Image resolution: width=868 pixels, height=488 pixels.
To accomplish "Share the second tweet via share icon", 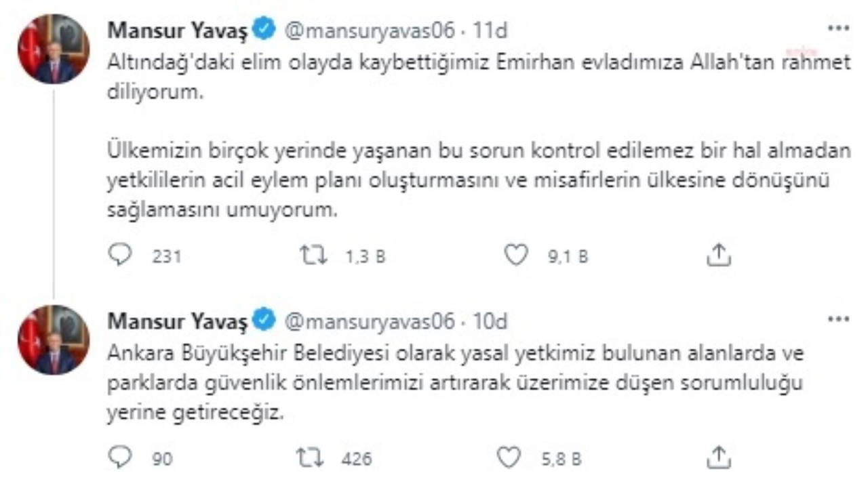I will coord(718,457).
